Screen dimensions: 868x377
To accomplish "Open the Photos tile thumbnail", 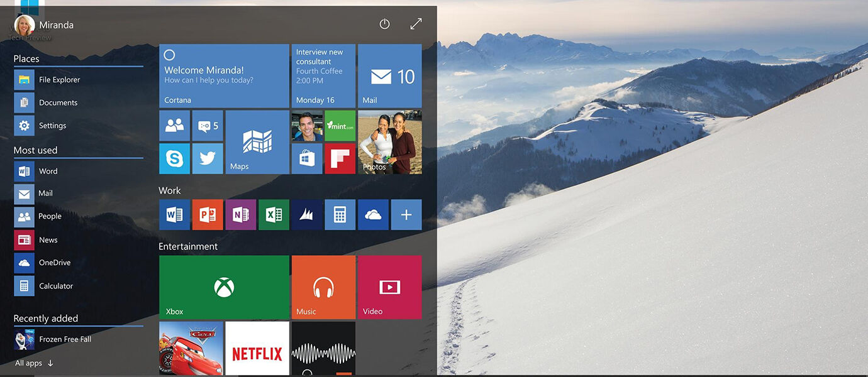I will 390,142.
